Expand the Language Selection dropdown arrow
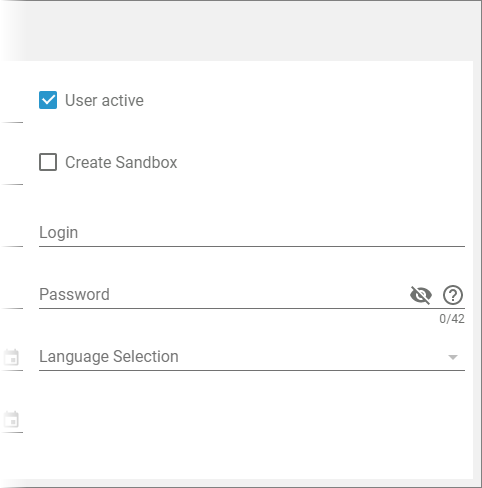This screenshot has height=488, width=482. 453,357
